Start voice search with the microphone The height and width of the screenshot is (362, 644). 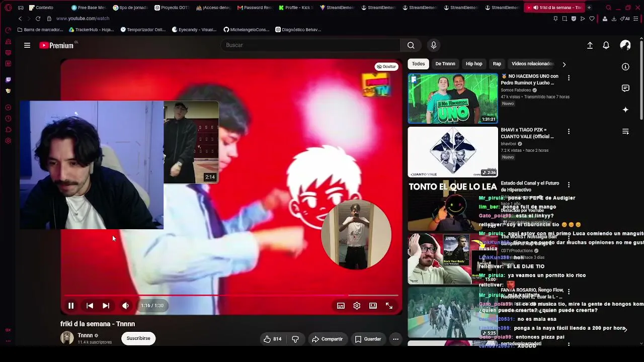[434, 45]
